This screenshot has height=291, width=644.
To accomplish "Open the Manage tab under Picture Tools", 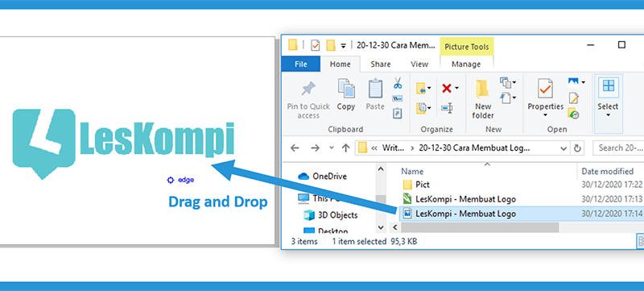I will coord(466,64).
